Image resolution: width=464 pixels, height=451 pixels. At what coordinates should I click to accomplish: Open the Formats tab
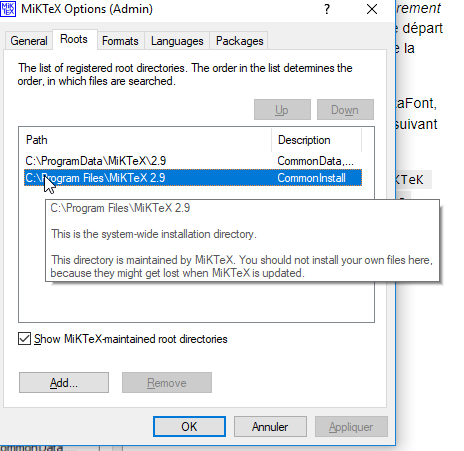pyautogui.click(x=120, y=41)
